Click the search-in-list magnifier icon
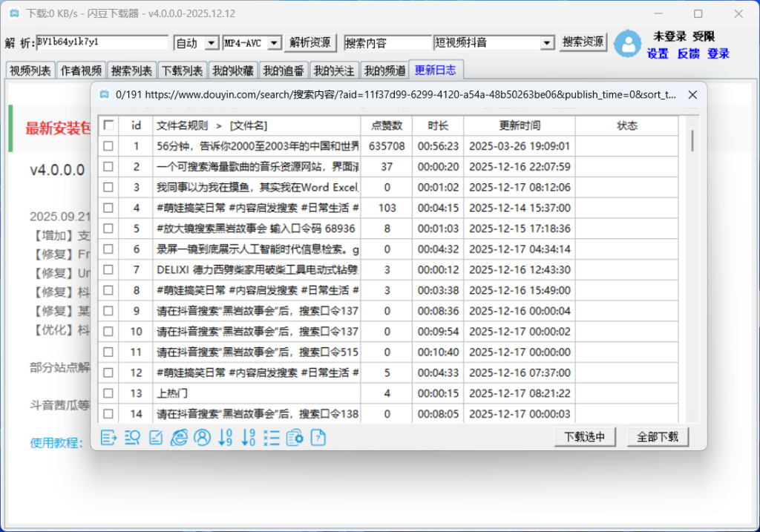Viewport: 760px width, 532px height. coord(132,438)
